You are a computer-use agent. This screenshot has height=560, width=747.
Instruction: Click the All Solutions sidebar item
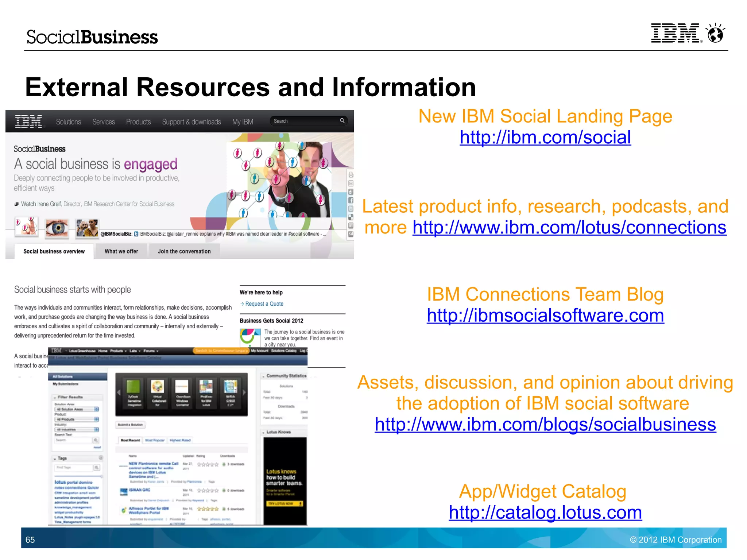pyautogui.click(x=78, y=376)
